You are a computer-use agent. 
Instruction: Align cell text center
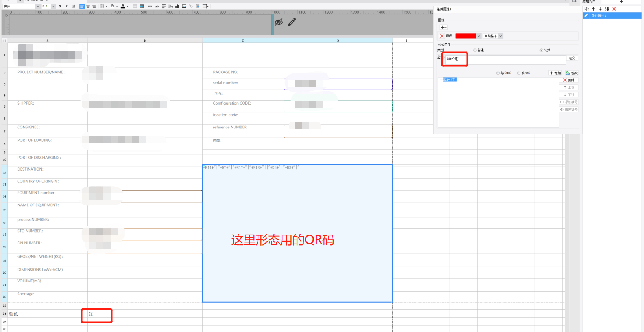[x=88, y=6]
